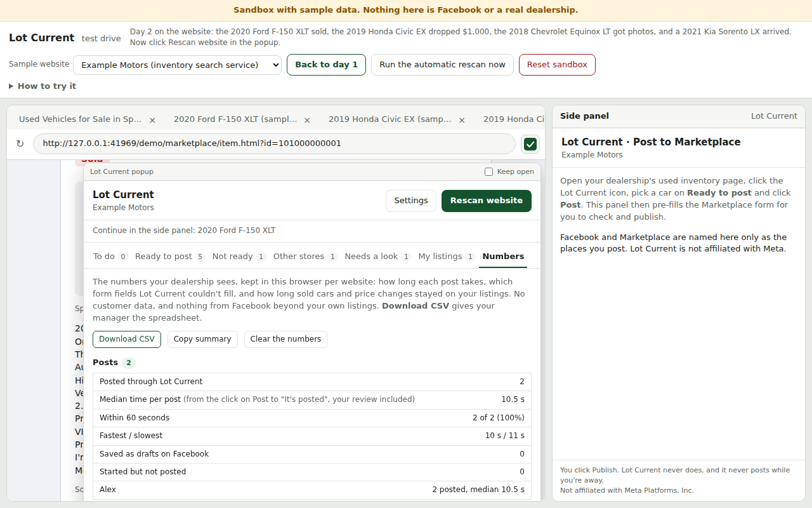
Task: Click the Median time per post row
Action: (312, 399)
